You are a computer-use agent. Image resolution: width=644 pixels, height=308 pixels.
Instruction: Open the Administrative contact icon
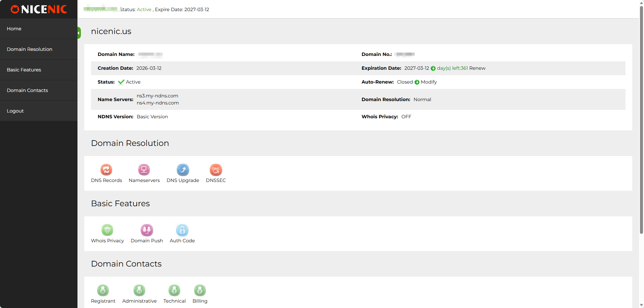pyautogui.click(x=139, y=290)
